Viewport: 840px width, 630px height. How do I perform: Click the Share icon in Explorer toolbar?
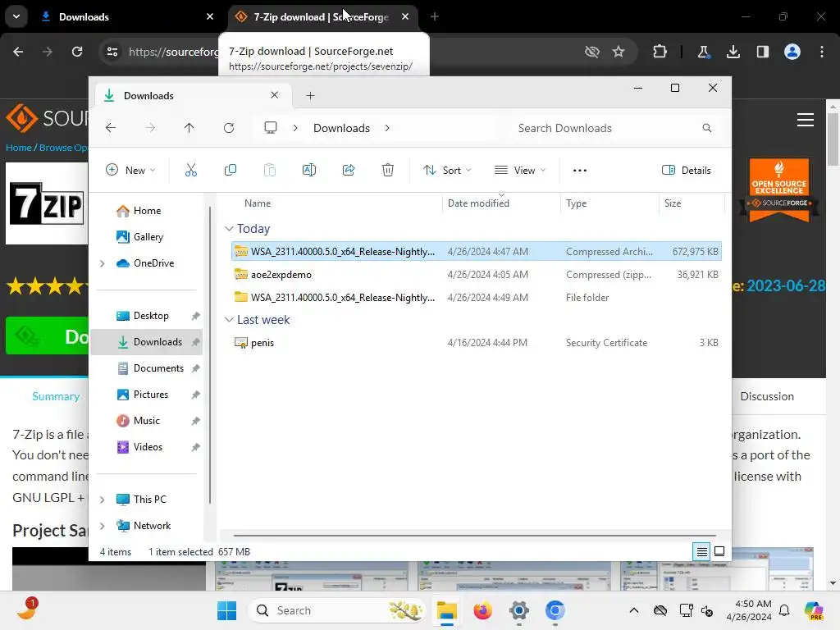(x=349, y=171)
